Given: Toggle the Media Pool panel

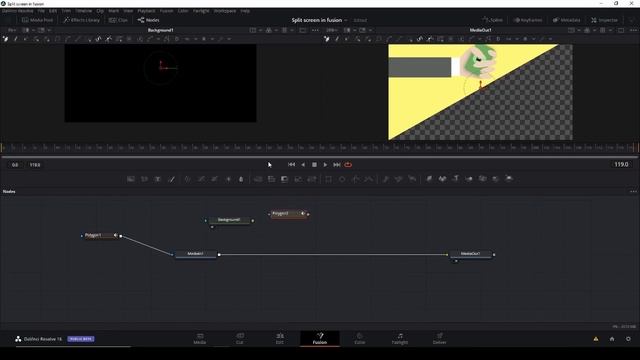Looking at the screenshot, I should [37, 20].
